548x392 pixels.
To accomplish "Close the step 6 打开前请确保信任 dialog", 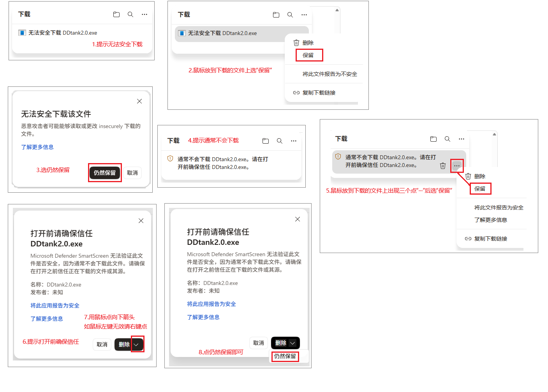I will pos(141,221).
